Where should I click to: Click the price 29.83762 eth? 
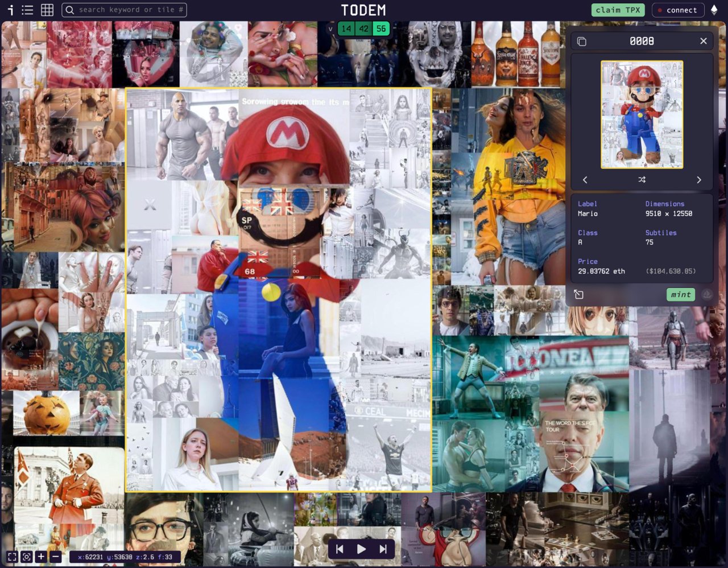(601, 271)
